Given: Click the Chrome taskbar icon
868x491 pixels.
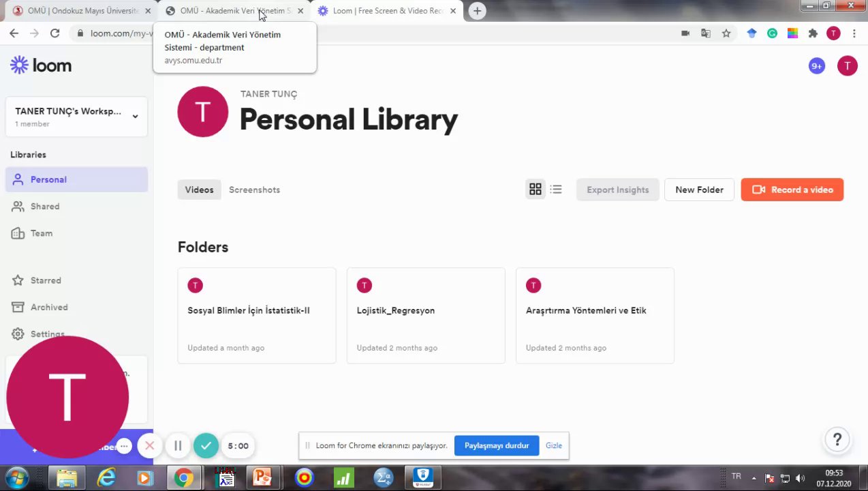Looking at the screenshot, I should click(x=183, y=478).
